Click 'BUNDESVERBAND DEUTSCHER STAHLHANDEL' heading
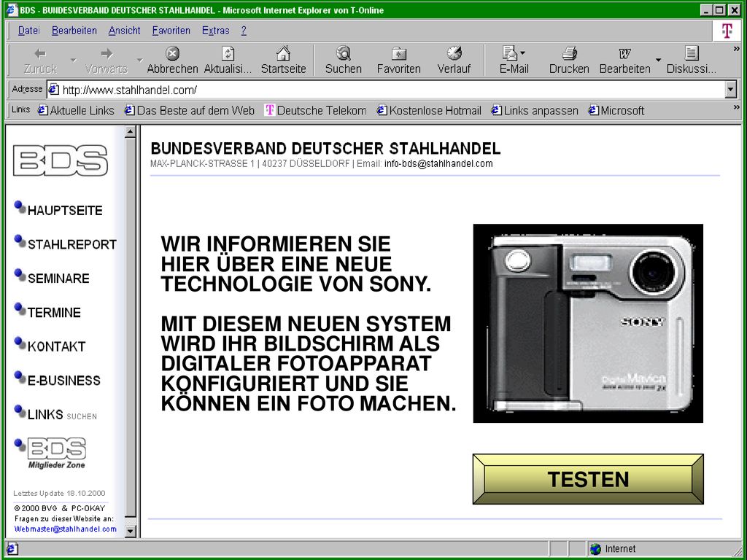The image size is (747, 560). [325, 149]
